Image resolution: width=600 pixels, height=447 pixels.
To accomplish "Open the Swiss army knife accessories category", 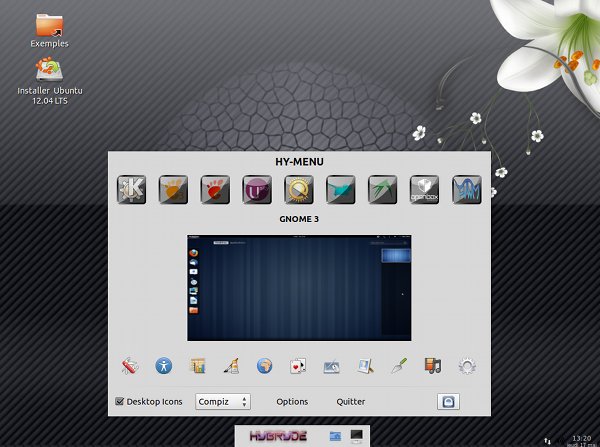I will [x=130, y=366].
